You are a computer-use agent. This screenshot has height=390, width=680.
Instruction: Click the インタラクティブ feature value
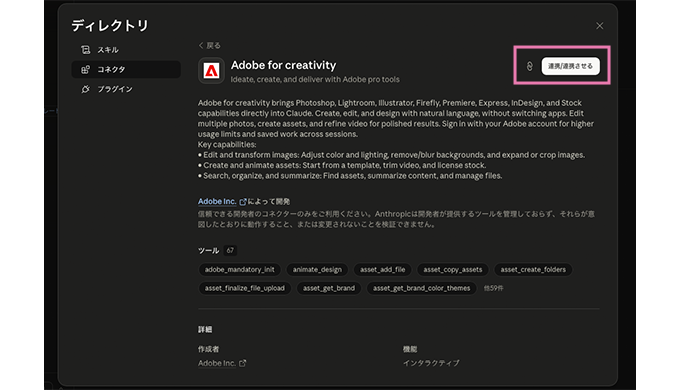point(431,364)
